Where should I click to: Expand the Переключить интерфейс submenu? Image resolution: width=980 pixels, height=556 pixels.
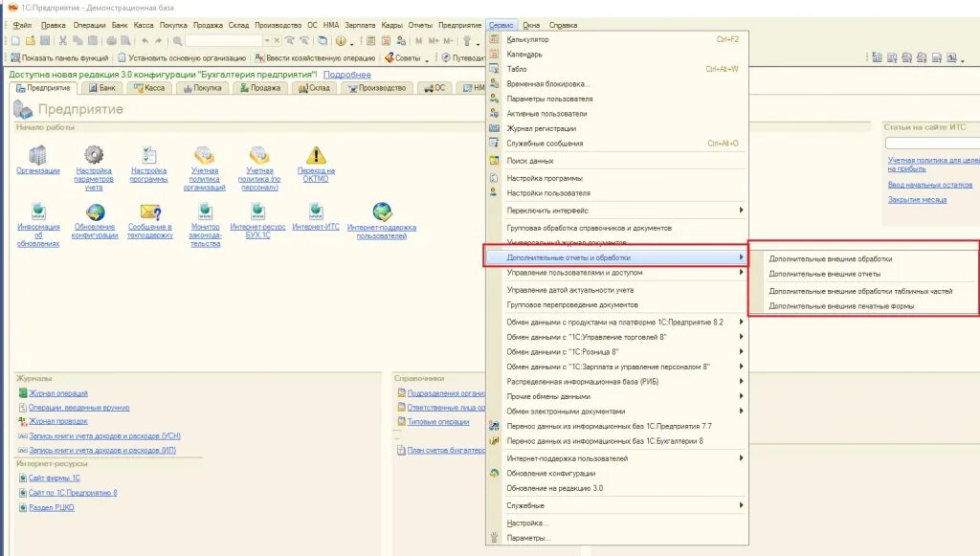tap(617, 211)
